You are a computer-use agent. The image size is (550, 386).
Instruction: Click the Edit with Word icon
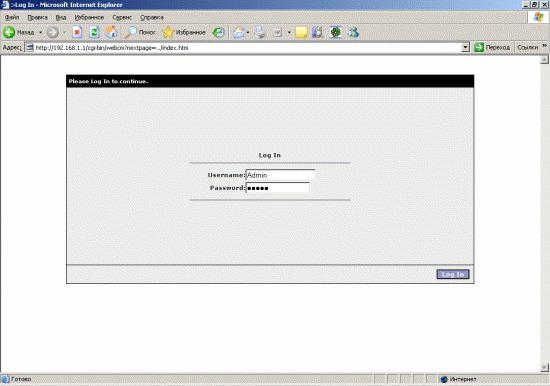pyautogui.click(x=277, y=32)
